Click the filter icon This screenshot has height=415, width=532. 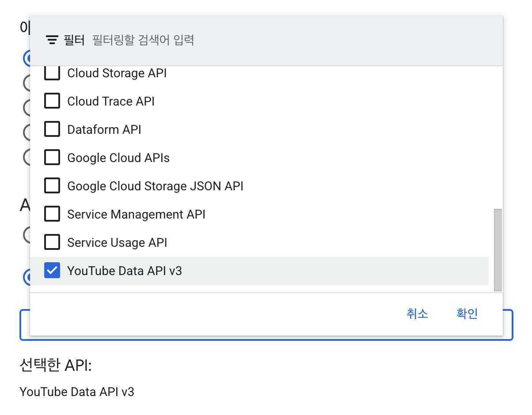click(52, 41)
